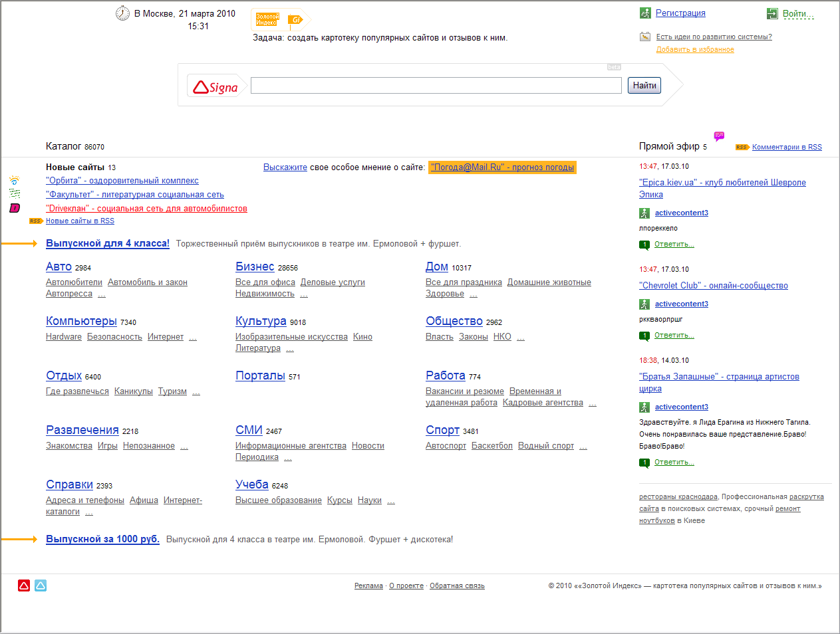
Task: Click the Регистрация green person icon
Action: coord(645,13)
